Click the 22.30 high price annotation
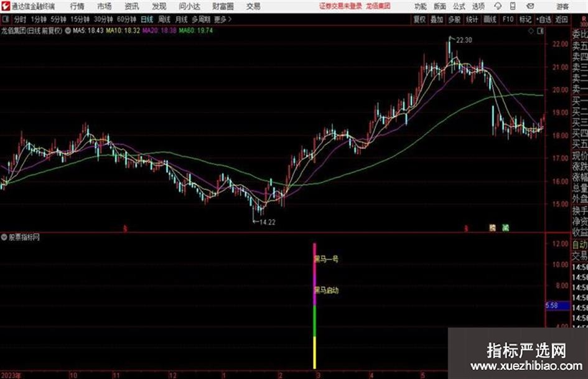The height and width of the screenshot is (379, 588). [464, 40]
